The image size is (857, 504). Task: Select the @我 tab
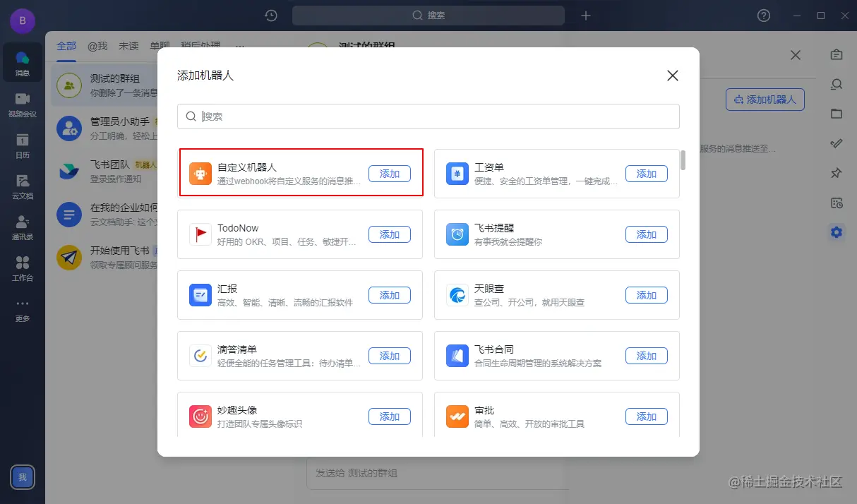[x=97, y=46]
